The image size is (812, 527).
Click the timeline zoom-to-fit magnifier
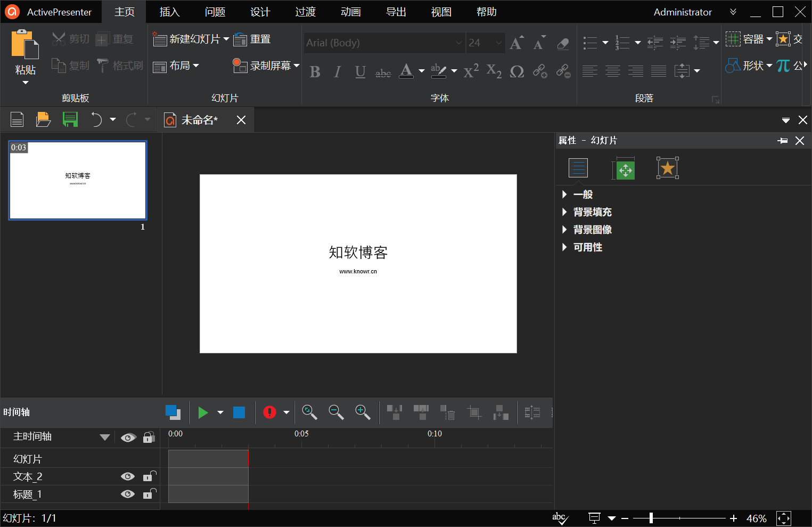click(309, 412)
